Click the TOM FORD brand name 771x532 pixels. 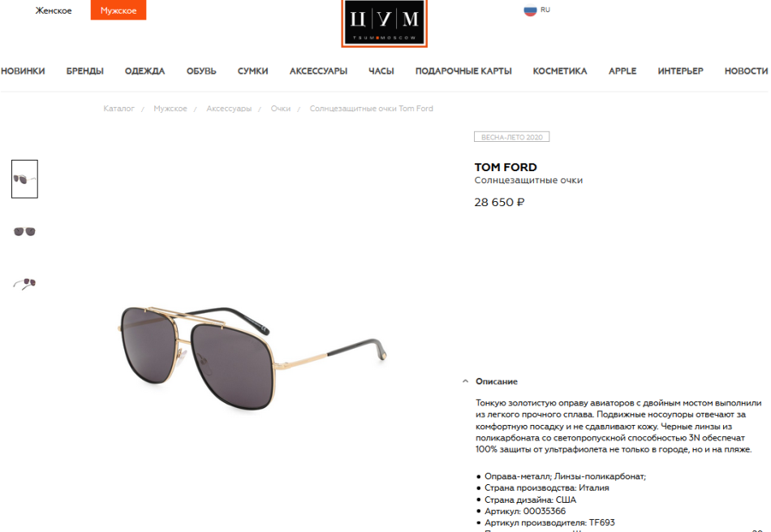[506, 167]
